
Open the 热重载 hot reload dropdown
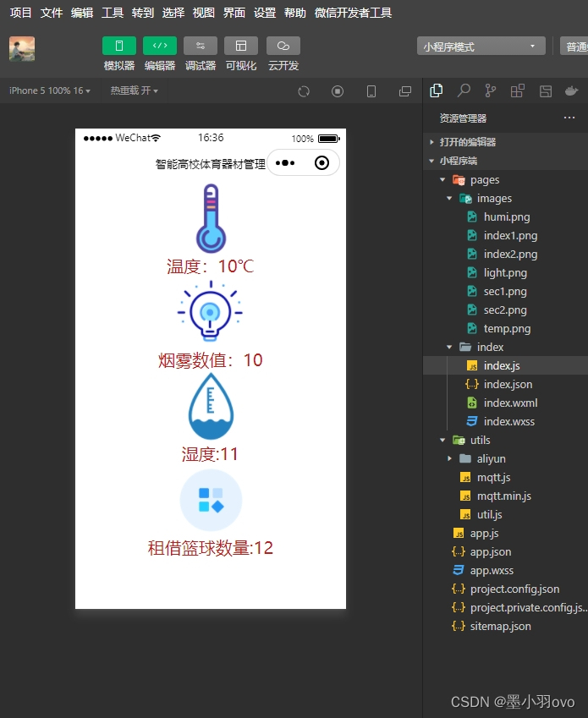(135, 90)
